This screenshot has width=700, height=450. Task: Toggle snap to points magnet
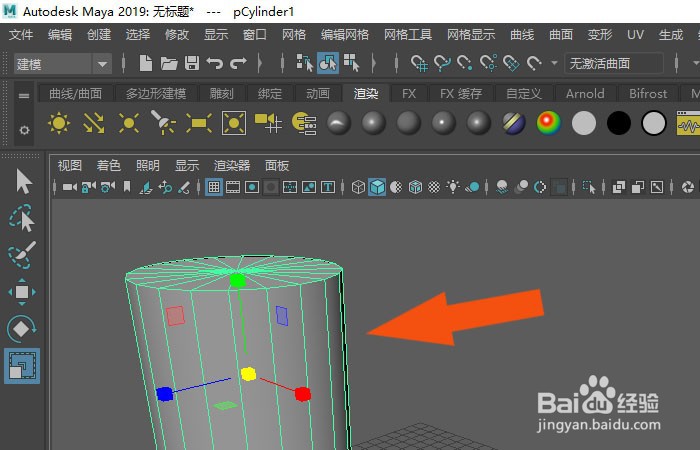(465, 63)
